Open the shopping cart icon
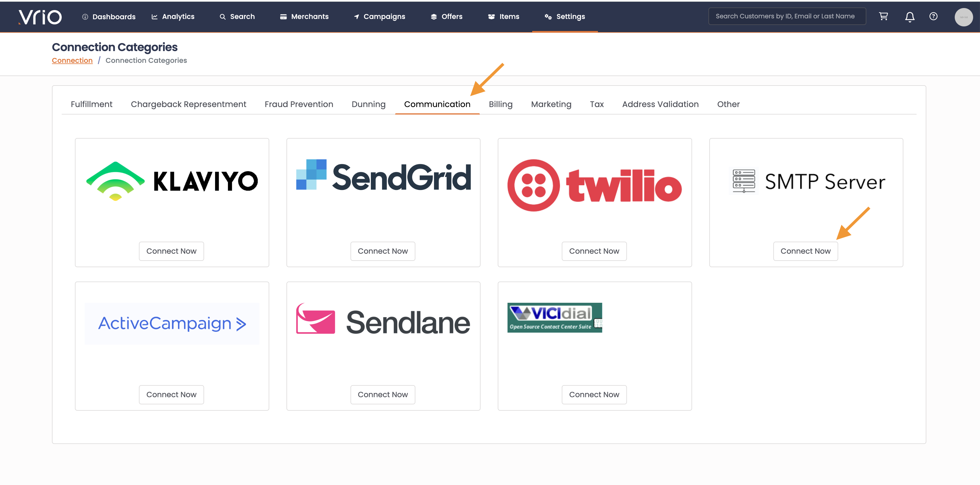The image size is (980, 485). 883,16
